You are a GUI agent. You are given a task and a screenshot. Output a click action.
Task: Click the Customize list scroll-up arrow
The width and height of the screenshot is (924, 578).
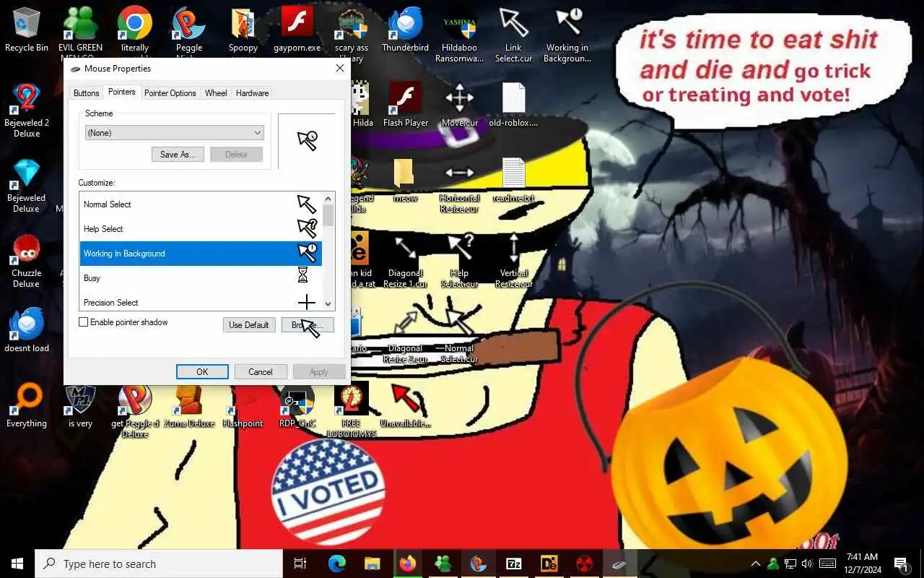pos(328,199)
